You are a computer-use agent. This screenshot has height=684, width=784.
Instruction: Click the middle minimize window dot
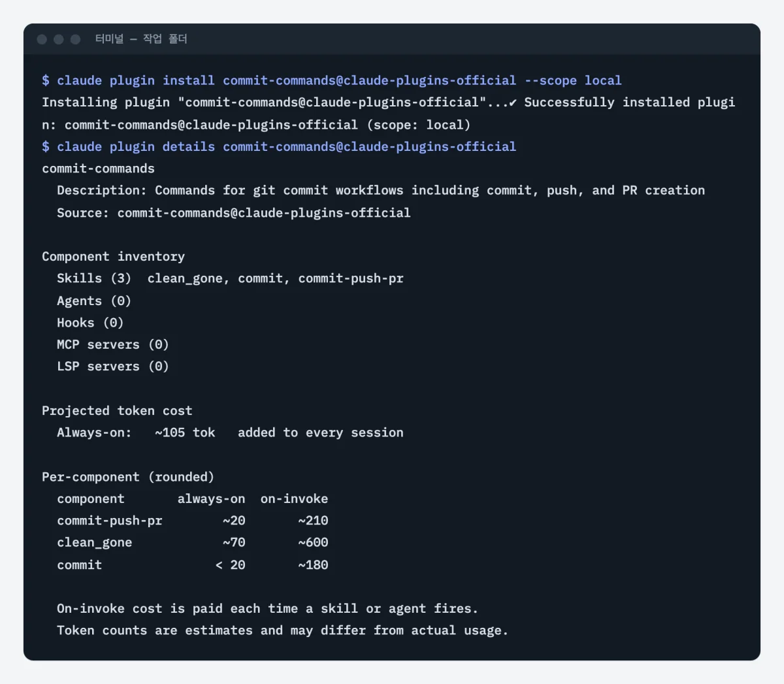tap(59, 39)
